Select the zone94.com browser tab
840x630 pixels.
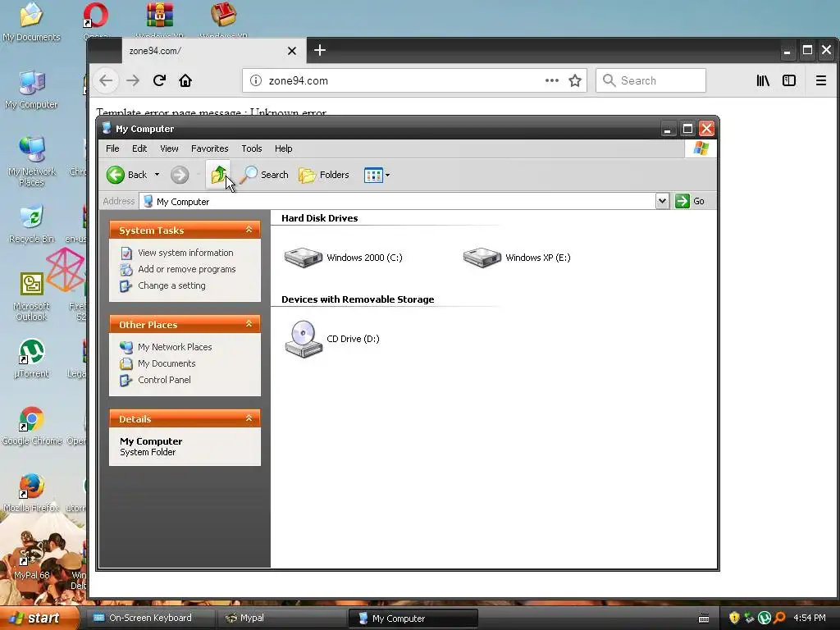(214, 51)
